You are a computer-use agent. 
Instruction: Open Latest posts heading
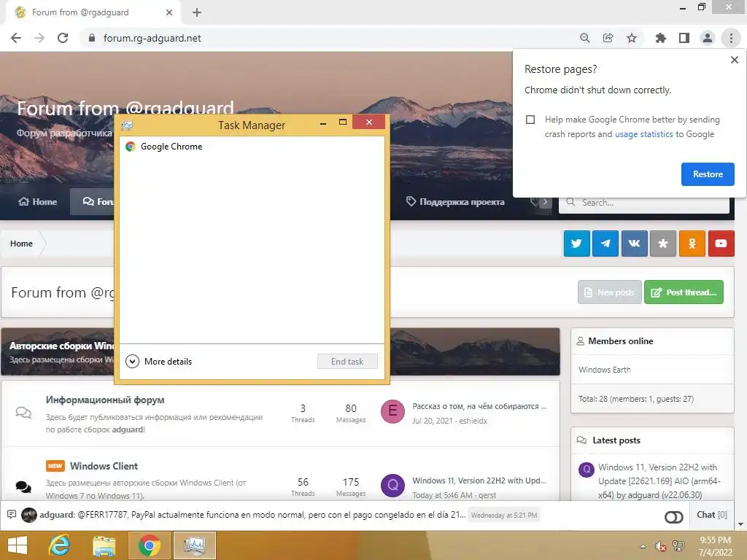[x=616, y=440]
